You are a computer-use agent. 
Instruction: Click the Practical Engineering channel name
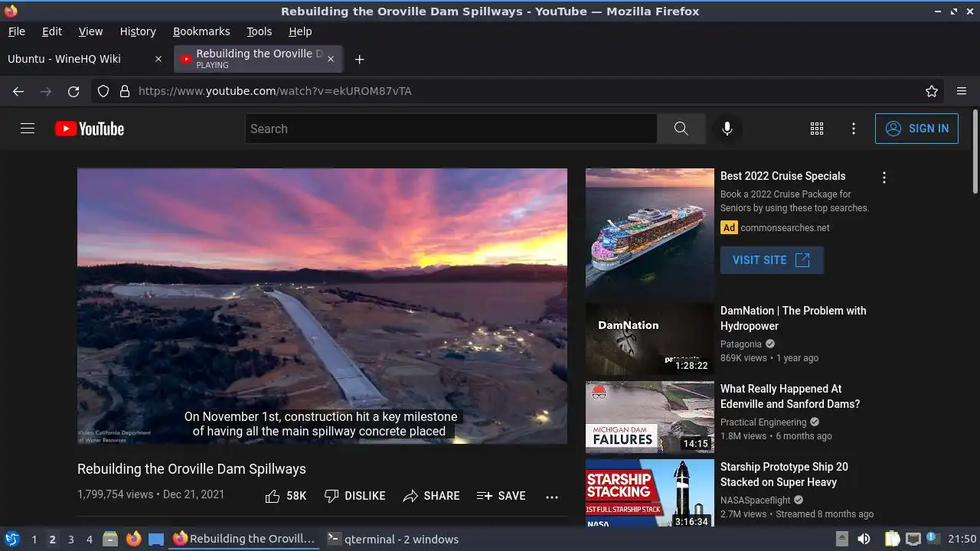click(763, 422)
